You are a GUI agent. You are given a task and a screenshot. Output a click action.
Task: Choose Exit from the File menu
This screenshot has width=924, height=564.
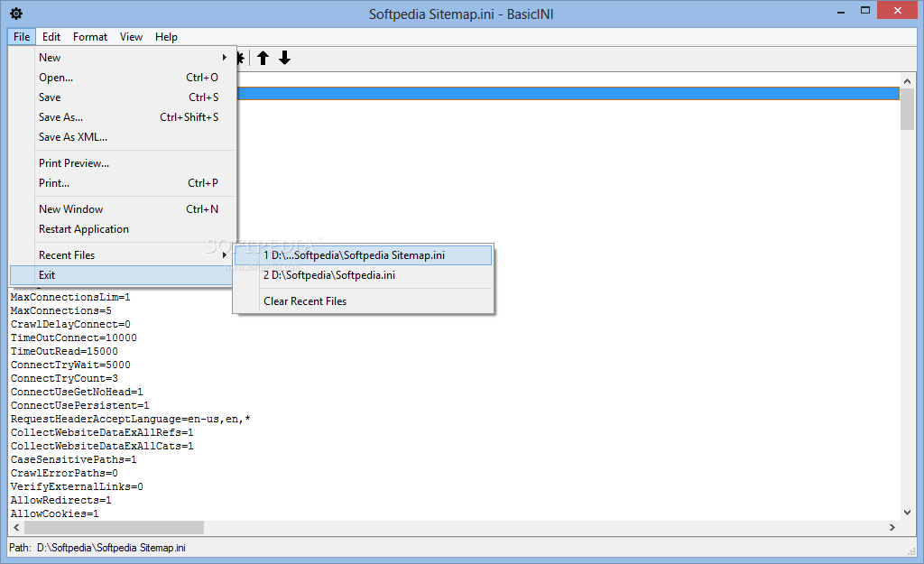tap(122, 275)
